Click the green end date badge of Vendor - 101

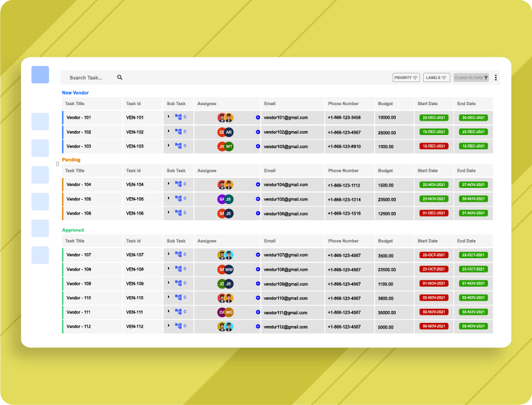point(472,117)
